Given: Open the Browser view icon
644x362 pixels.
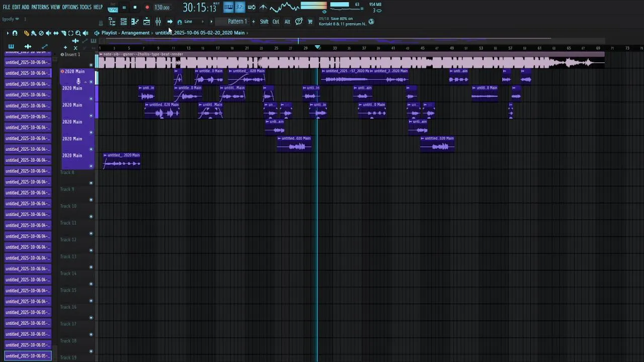Looking at the screenshot, I should tap(112, 22).
